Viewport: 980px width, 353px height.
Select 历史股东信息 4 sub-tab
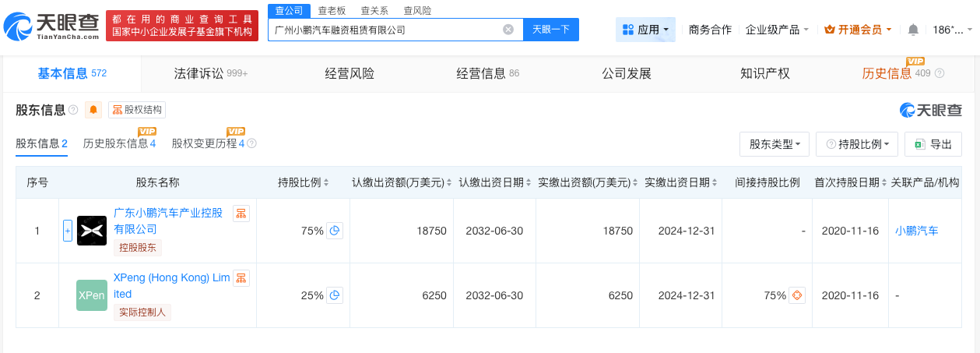[120, 143]
